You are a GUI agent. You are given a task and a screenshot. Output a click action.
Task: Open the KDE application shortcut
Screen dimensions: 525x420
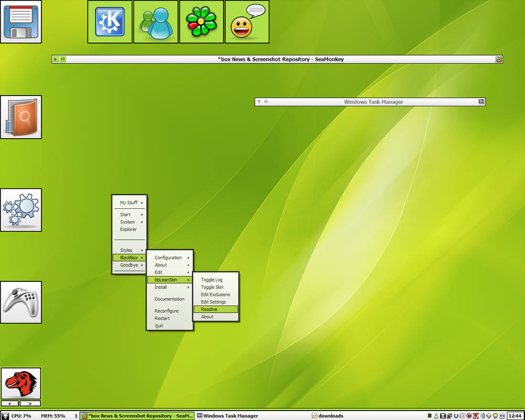[x=109, y=21]
